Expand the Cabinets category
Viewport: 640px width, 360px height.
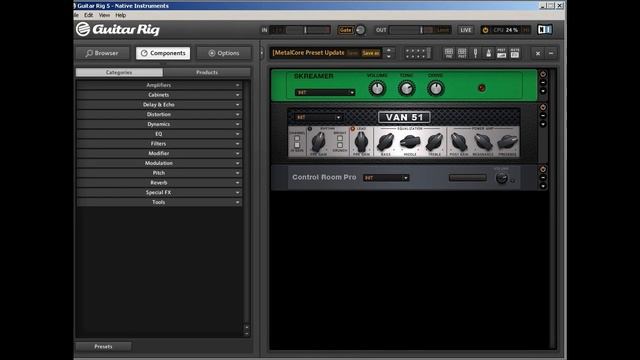(x=159, y=95)
